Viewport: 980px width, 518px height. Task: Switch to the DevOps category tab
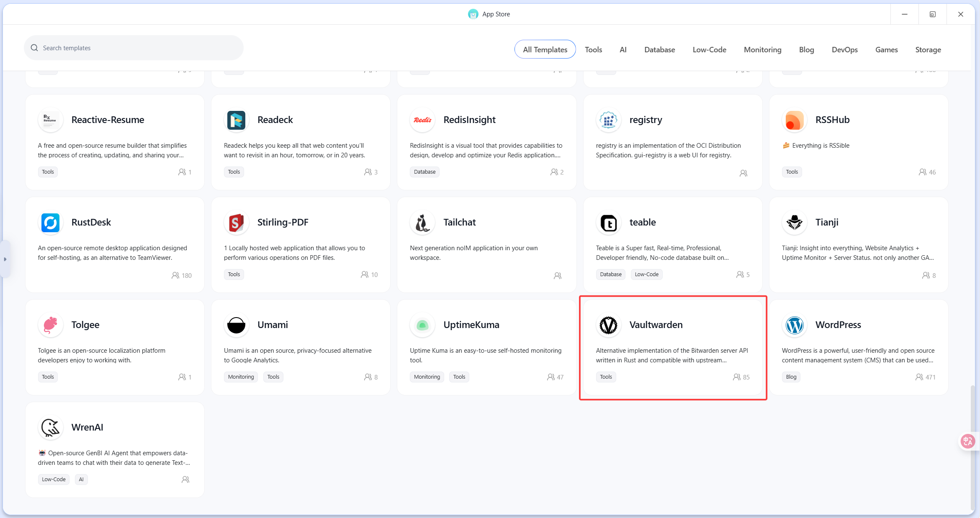(x=844, y=49)
